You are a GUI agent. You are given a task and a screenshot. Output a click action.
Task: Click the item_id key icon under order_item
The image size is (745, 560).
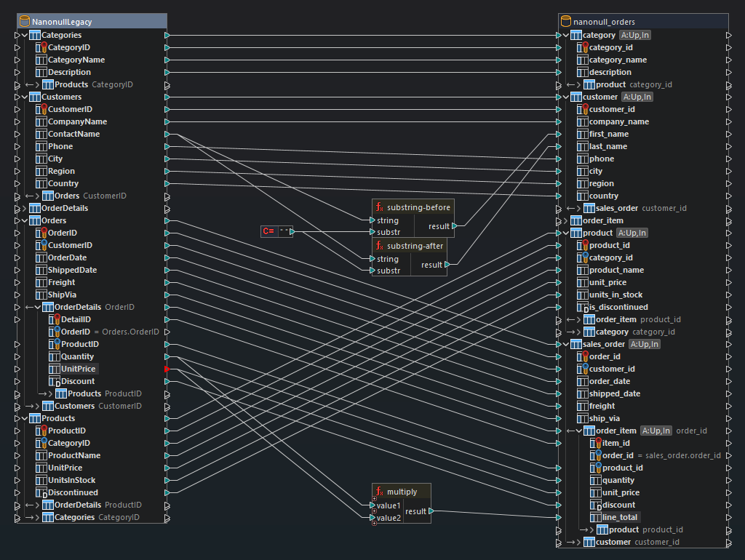click(x=596, y=443)
